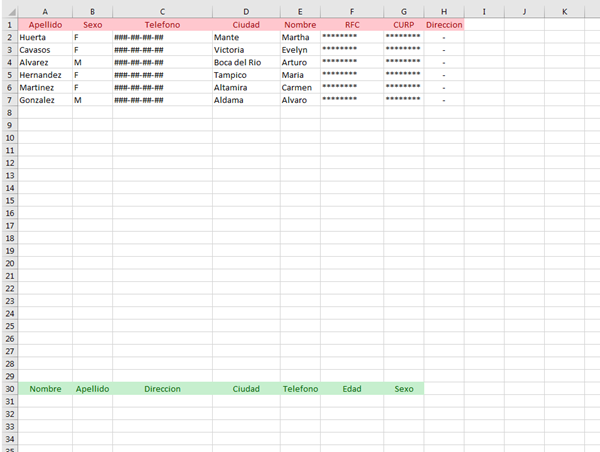
Task: Select the cell containing Huerta
Action: point(45,38)
